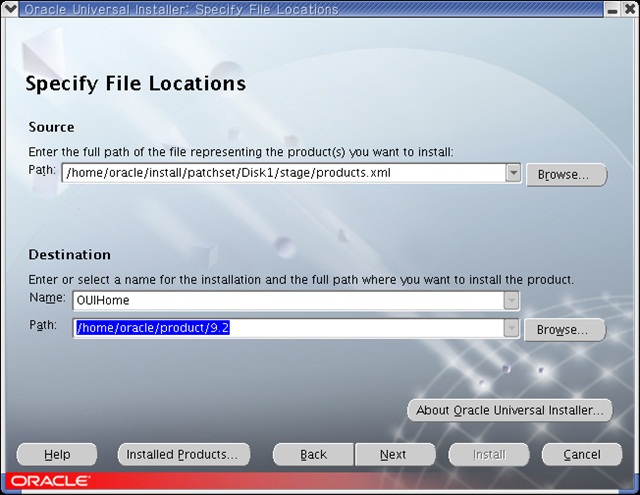The width and height of the screenshot is (640, 495).
Task: Click the OUIHome name input field
Action: point(288,301)
